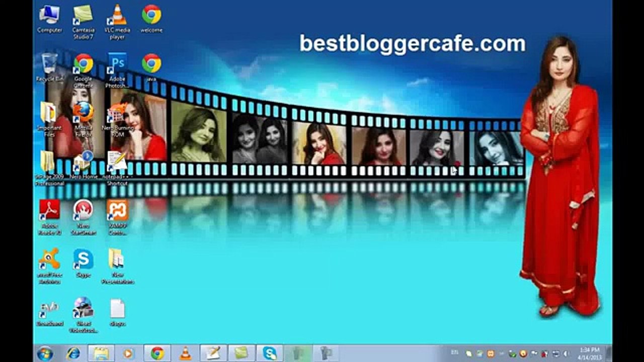Viewport: 644px width, 362px height.
Task: Open the 'java' Chrome file on desktop
Action: (x=151, y=67)
